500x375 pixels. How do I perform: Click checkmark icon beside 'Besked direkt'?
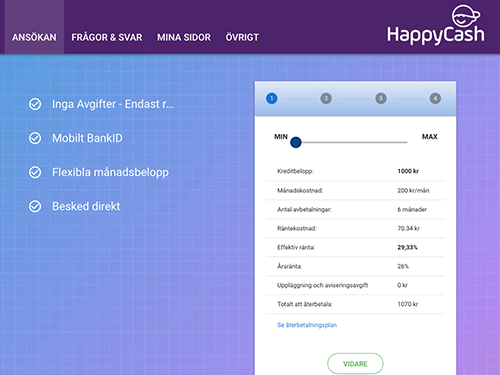click(35, 206)
